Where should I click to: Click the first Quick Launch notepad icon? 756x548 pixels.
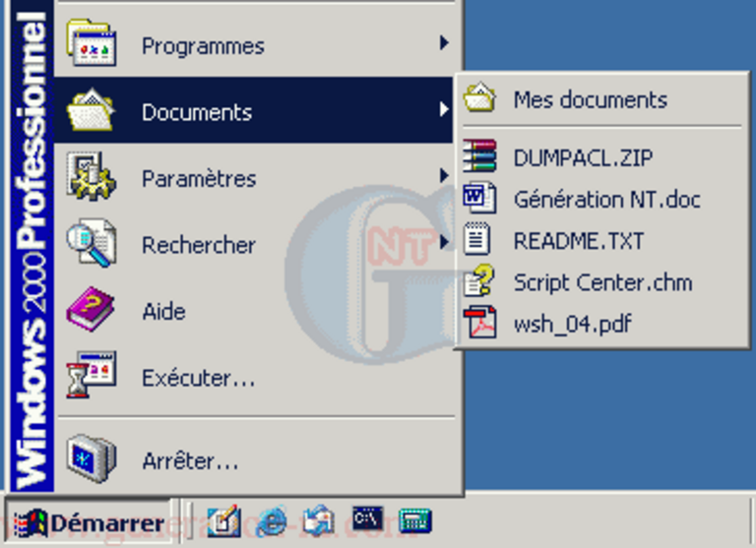224,521
